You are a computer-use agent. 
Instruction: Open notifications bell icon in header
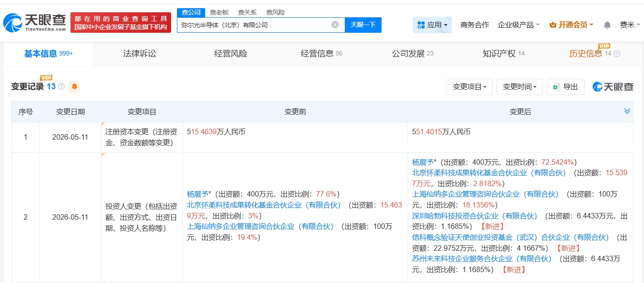607,25
